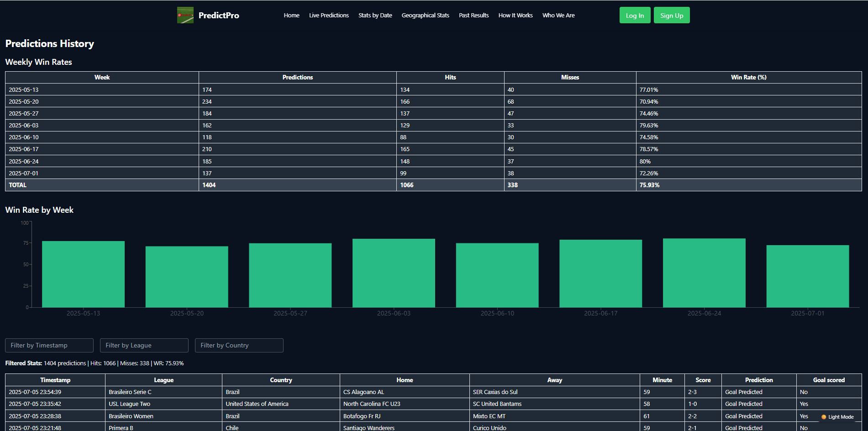Click the Away column header
This screenshot has width=868, height=431.
point(554,380)
